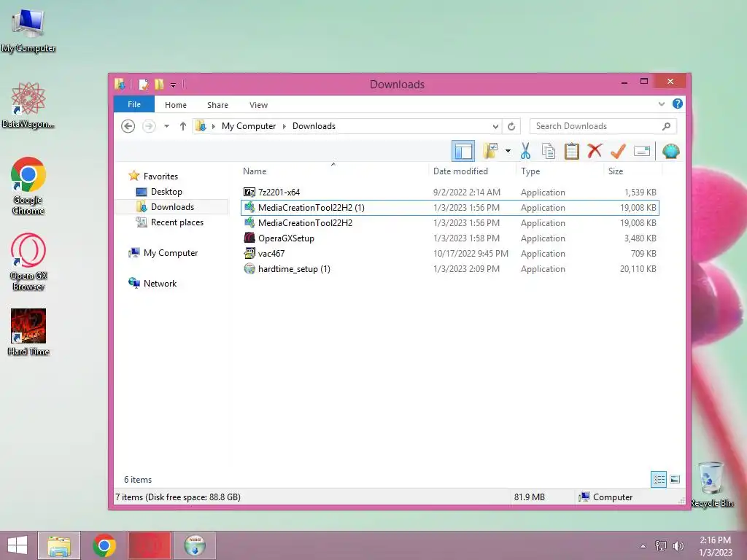Open the Windows Start button
This screenshot has width=747, height=560.
coord(18,545)
